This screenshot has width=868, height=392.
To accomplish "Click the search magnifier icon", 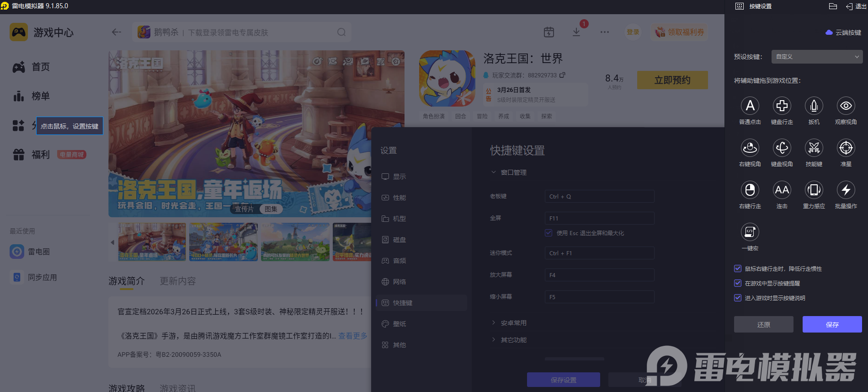I will point(341,32).
